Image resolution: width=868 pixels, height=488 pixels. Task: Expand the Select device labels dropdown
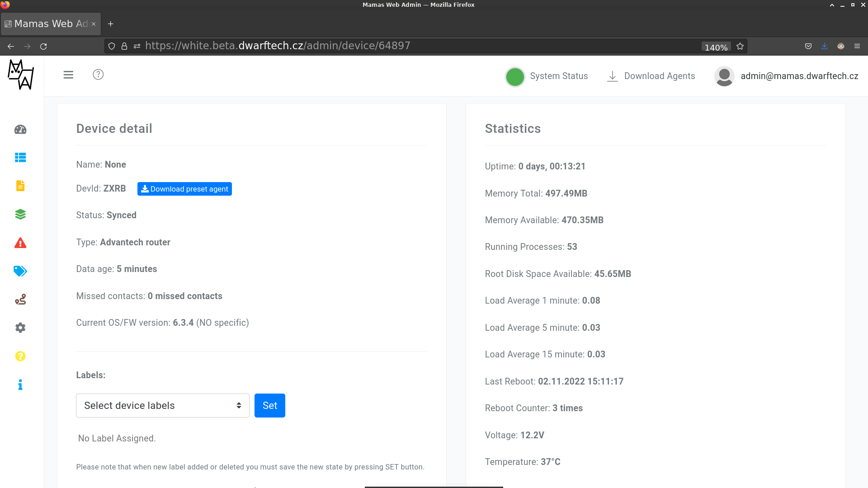(x=162, y=406)
